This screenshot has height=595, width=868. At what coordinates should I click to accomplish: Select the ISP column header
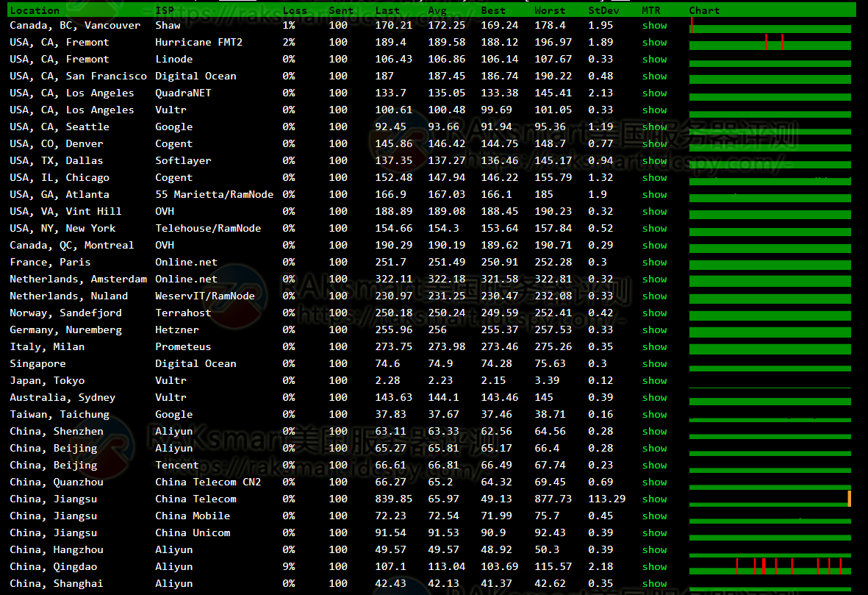[x=165, y=10]
